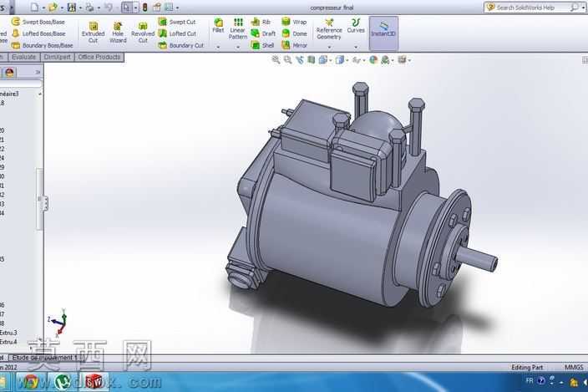Image resolution: width=588 pixels, height=392 pixels.
Task: Select the Rib feature
Action: (261, 22)
